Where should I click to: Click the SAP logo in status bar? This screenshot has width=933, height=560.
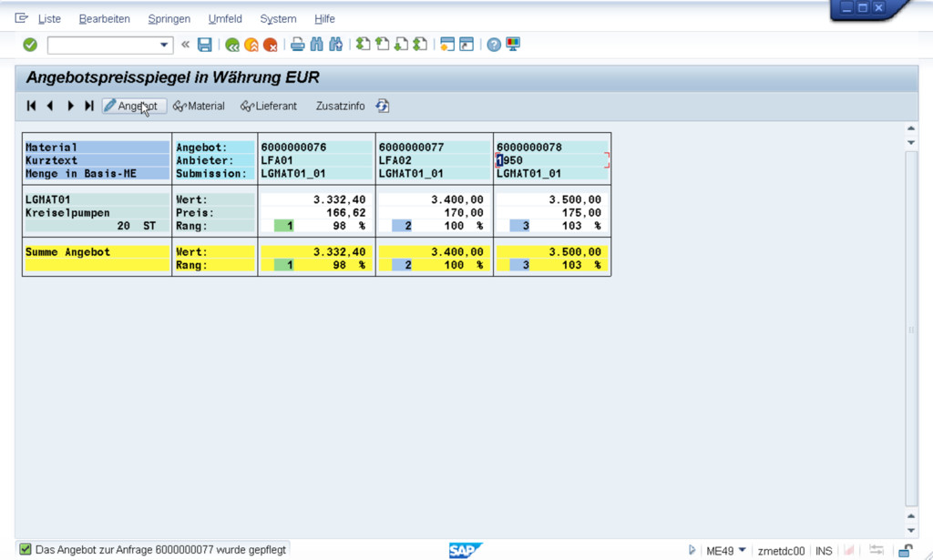[x=465, y=551]
